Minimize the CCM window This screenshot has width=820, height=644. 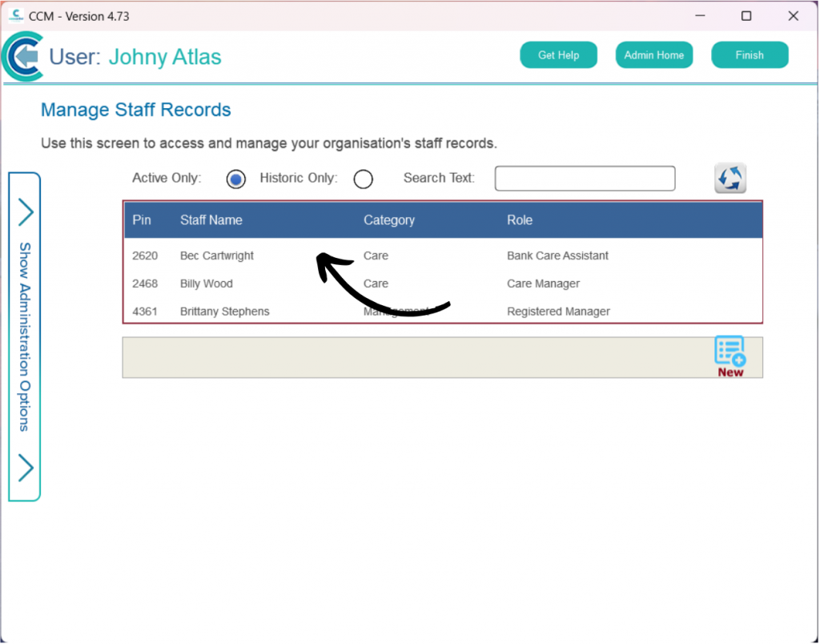700,16
